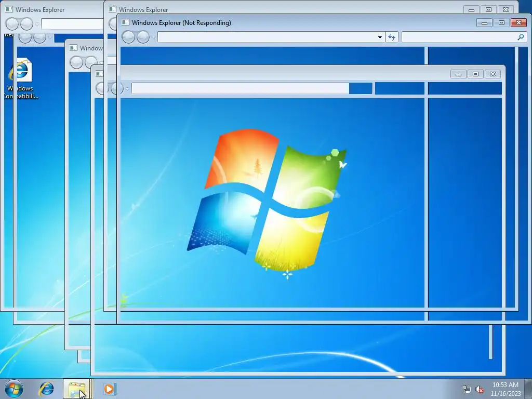Open recent pages arrow beside Not Responding forward button

153,37
